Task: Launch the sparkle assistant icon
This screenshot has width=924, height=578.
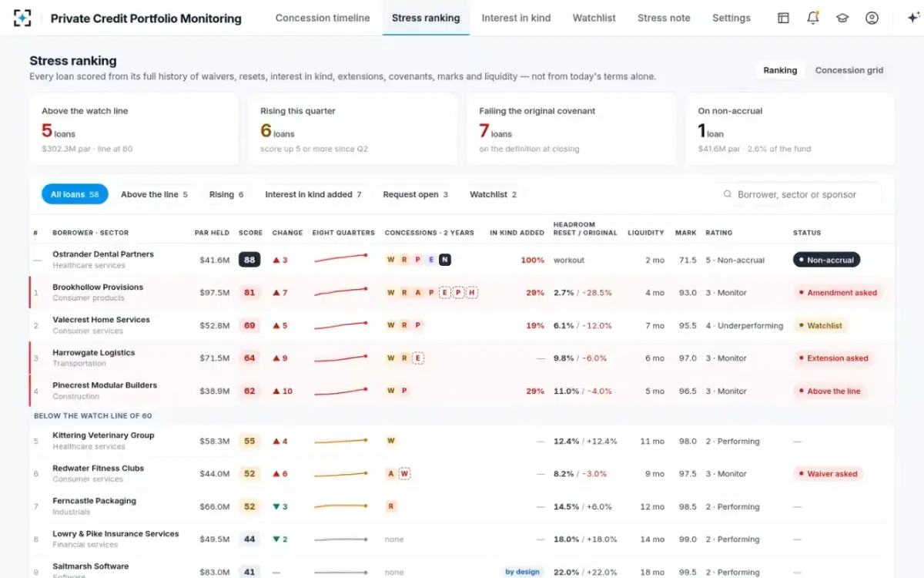Action: pos(913,18)
